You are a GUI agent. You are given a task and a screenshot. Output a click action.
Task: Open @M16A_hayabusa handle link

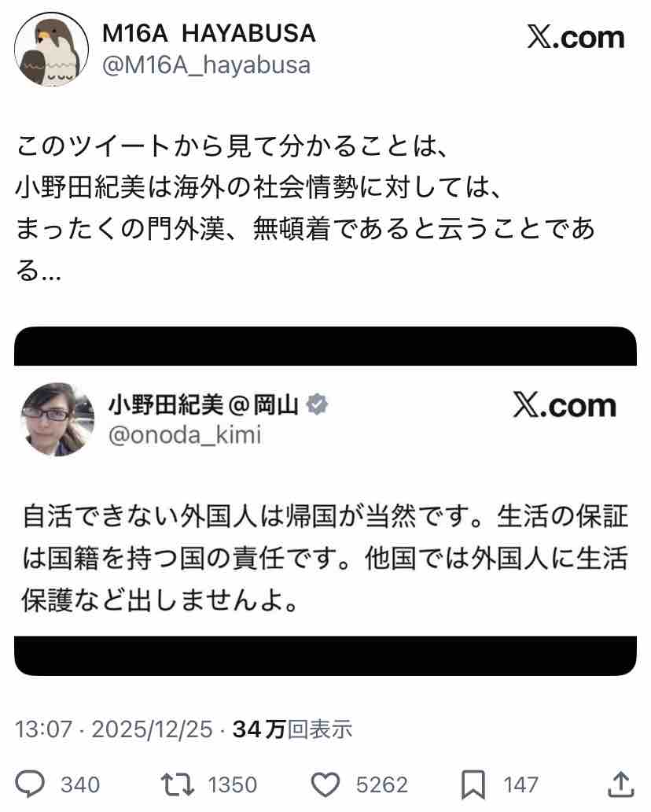pos(207,66)
